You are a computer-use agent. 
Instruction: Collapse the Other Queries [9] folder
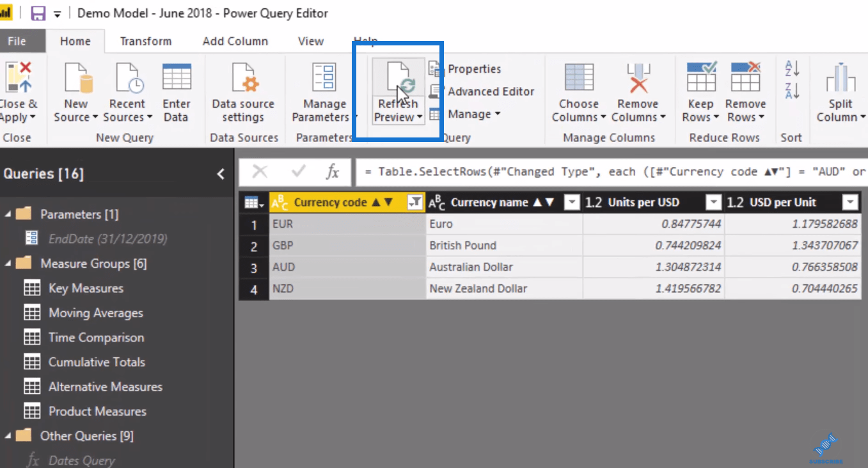(x=8, y=435)
